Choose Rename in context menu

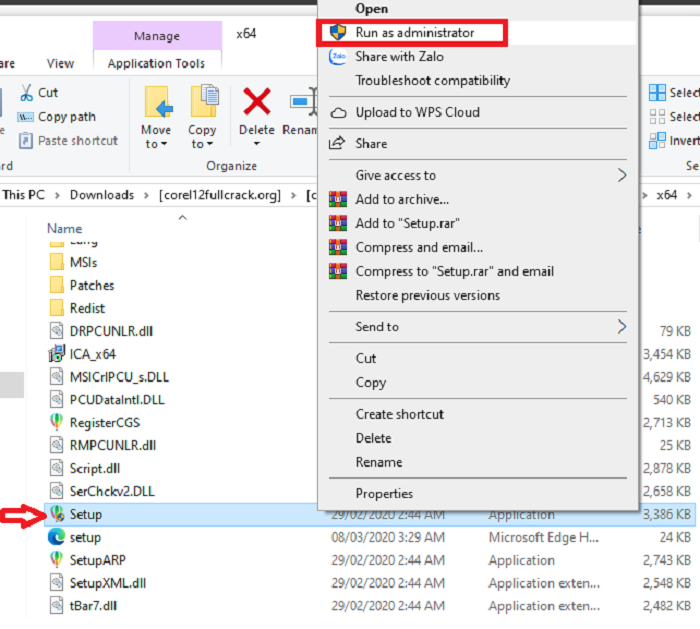pos(379,462)
